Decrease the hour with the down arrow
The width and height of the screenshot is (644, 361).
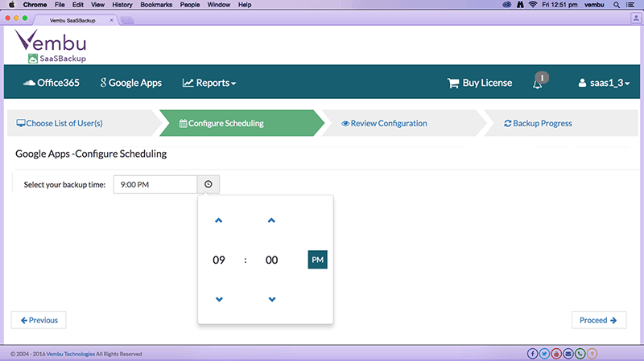pos(219,299)
